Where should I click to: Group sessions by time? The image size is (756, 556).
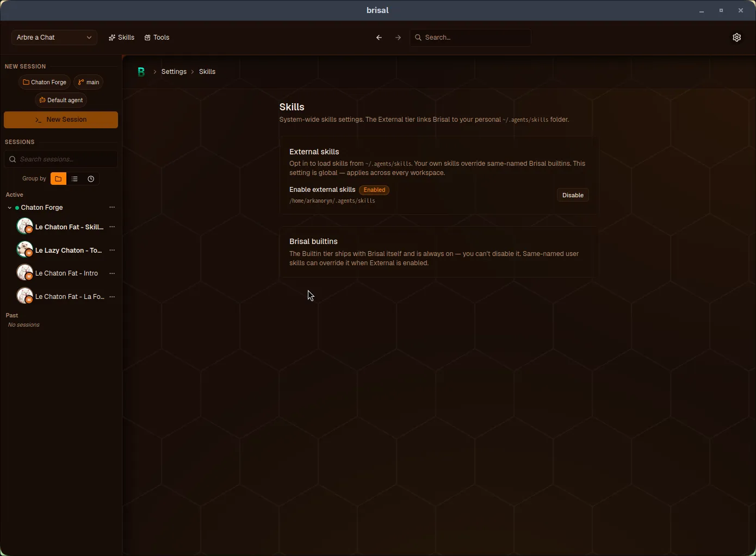(91, 179)
